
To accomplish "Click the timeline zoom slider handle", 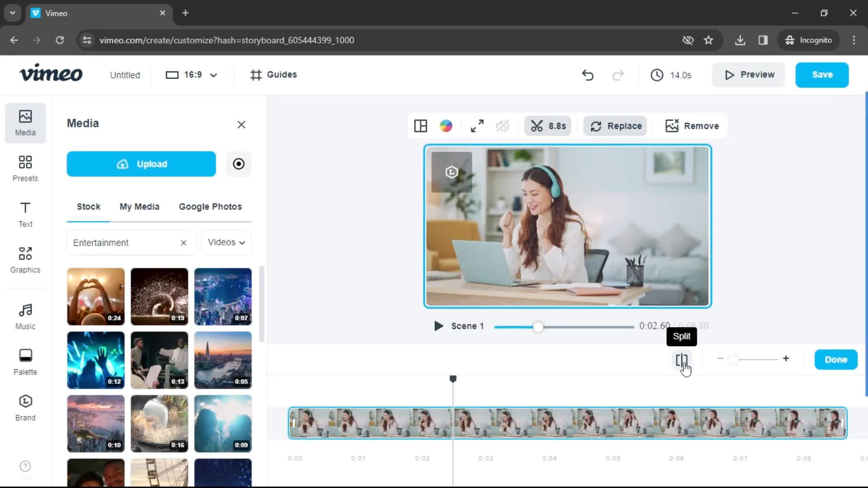I will [733, 359].
